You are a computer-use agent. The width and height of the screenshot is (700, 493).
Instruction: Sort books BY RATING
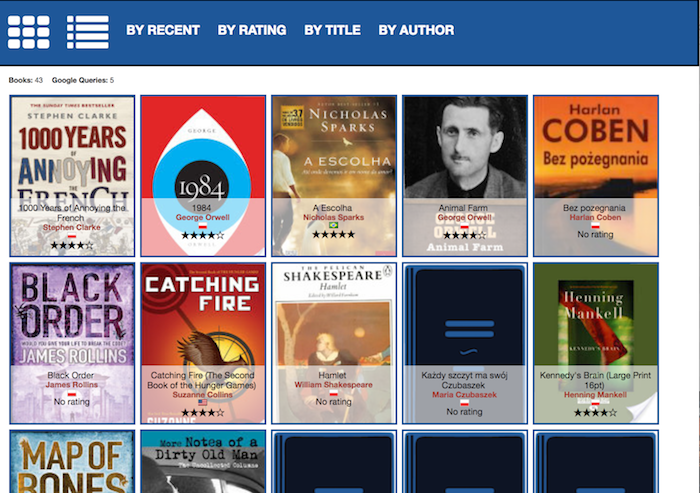tap(252, 30)
